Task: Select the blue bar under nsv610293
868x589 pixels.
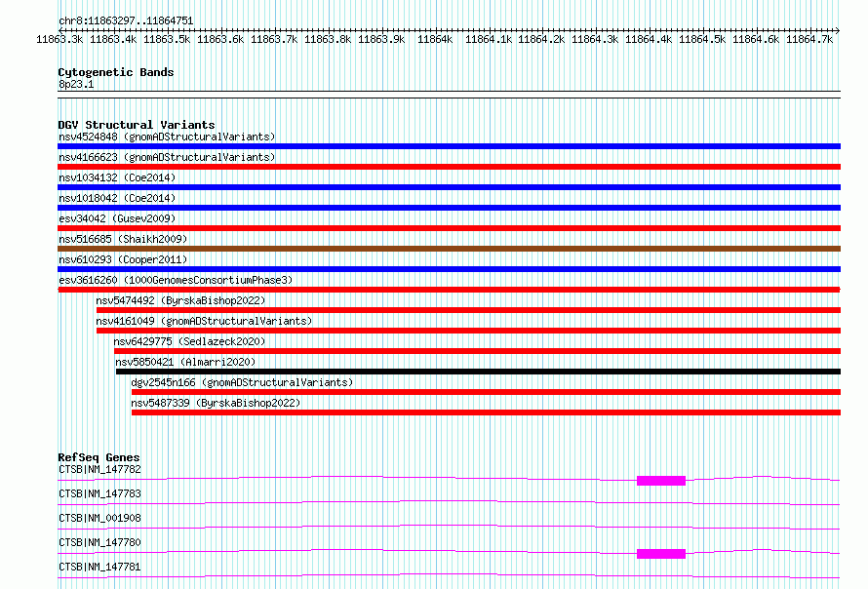Action: tap(449, 269)
